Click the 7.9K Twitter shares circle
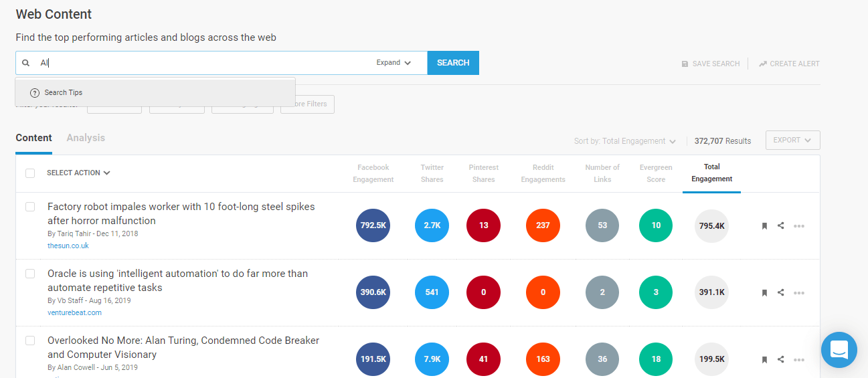The width and height of the screenshot is (868, 378). point(432,359)
